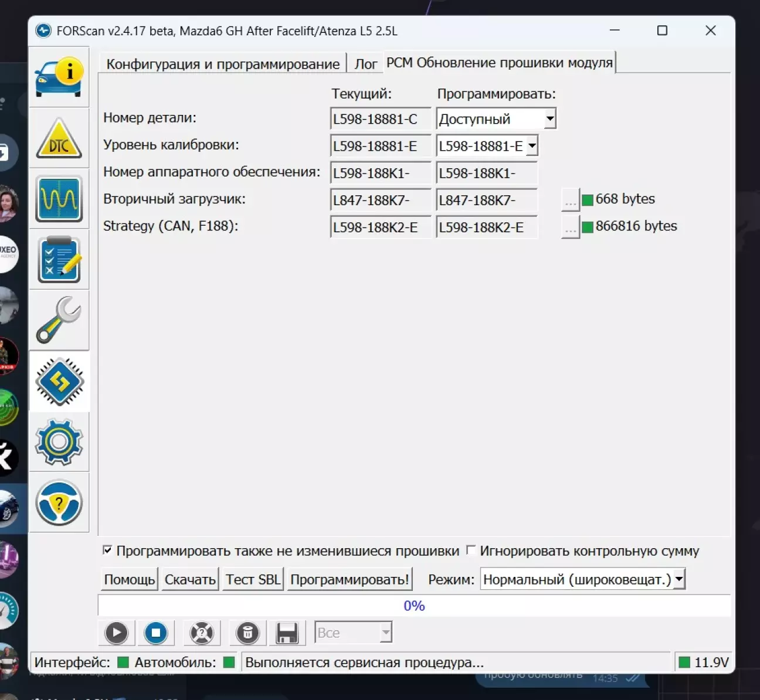Close the FORScan window
760x700 pixels.
pos(710,30)
